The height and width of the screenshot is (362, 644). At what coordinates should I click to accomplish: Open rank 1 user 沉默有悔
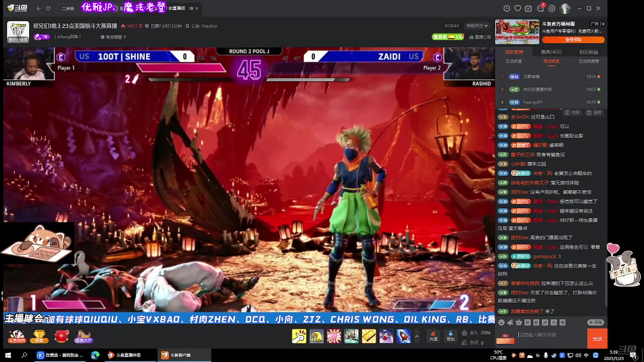[531, 77]
